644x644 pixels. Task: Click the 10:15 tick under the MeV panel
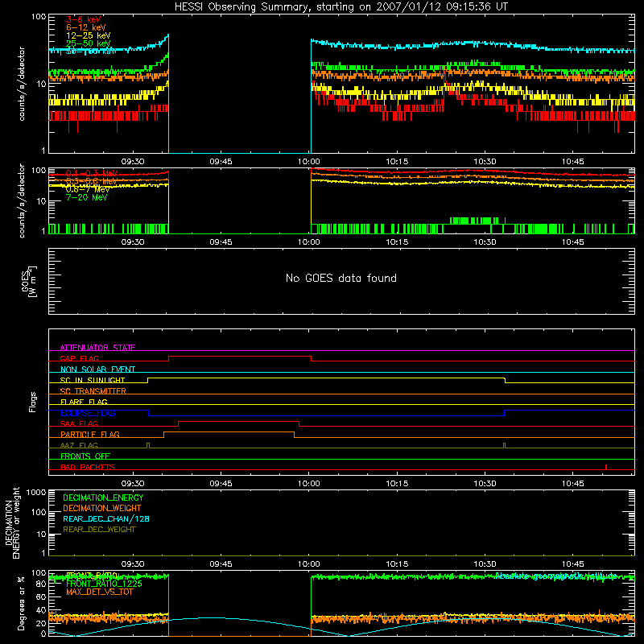tap(397, 242)
